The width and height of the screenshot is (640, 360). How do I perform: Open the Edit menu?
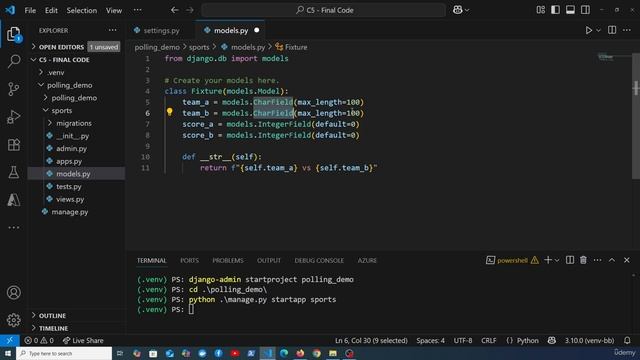(x=51, y=10)
